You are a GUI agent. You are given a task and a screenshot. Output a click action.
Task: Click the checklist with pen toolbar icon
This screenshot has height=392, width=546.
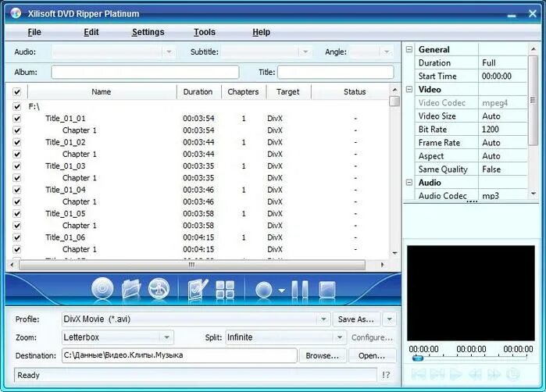198,289
